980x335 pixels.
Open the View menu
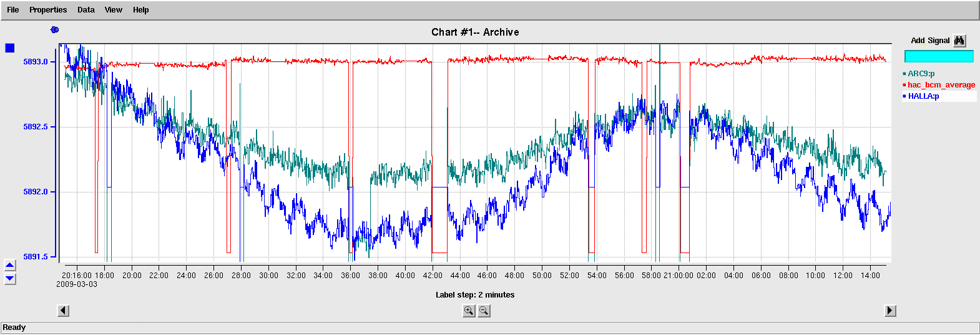(x=114, y=10)
